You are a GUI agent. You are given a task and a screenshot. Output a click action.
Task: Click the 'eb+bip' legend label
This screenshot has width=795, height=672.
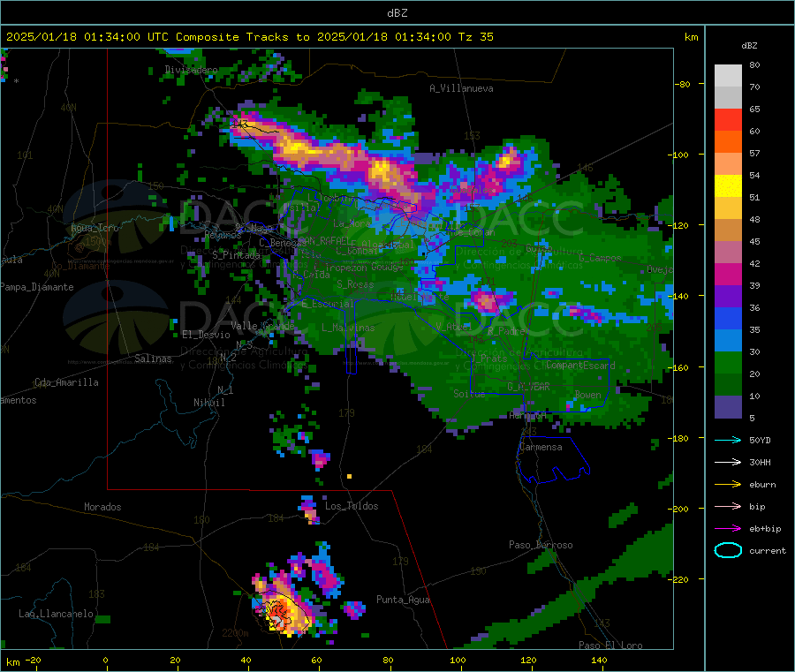point(765,529)
